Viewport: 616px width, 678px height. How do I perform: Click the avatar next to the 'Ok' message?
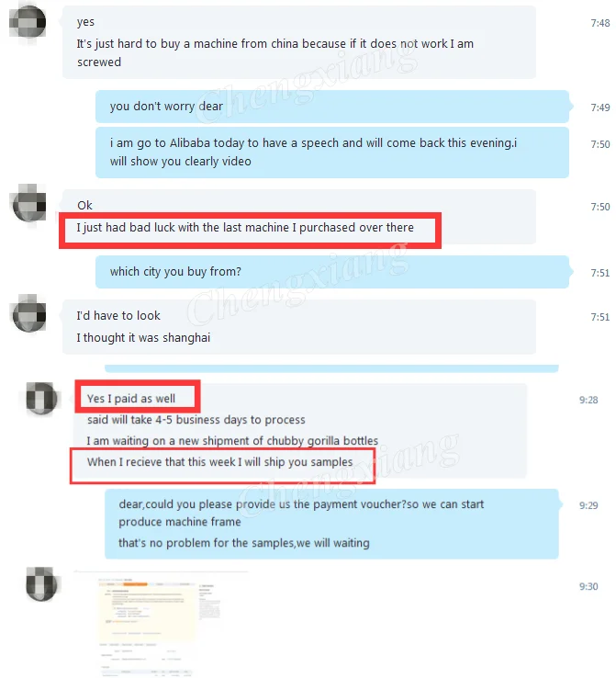click(29, 203)
